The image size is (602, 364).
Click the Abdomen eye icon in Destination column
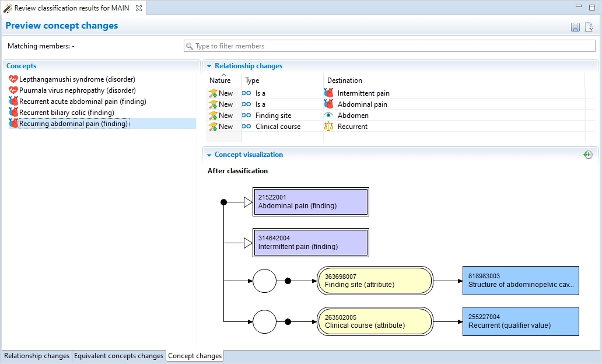pyautogui.click(x=329, y=116)
